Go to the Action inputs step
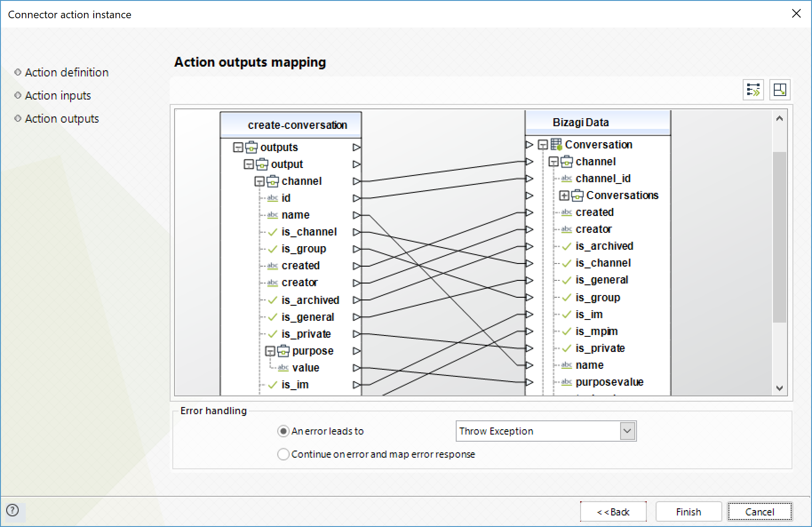This screenshot has height=527, width=812. pos(58,96)
